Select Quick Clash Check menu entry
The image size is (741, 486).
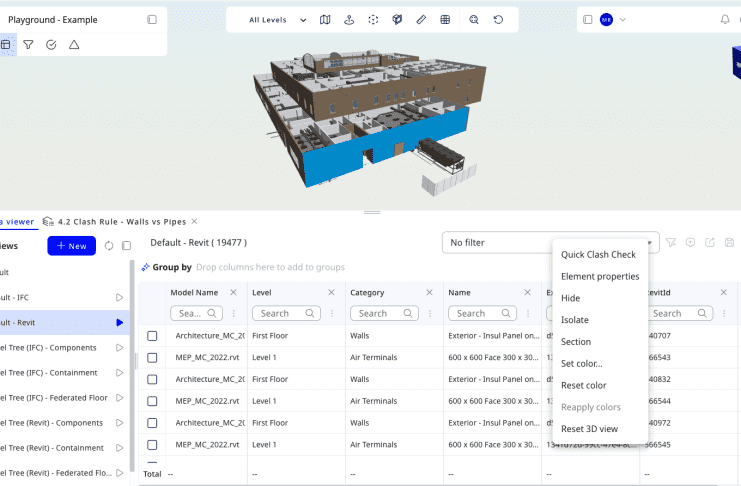(x=598, y=255)
